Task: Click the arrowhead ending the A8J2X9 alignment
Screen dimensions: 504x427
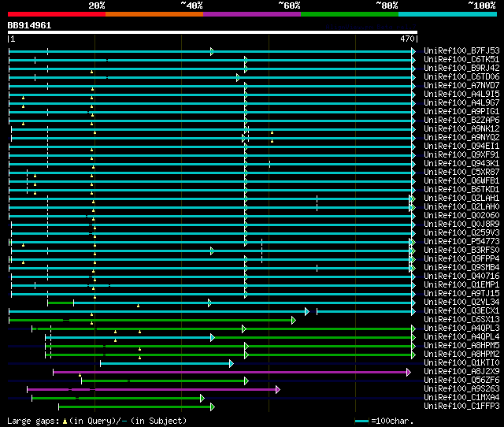Action: pos(409,373)
